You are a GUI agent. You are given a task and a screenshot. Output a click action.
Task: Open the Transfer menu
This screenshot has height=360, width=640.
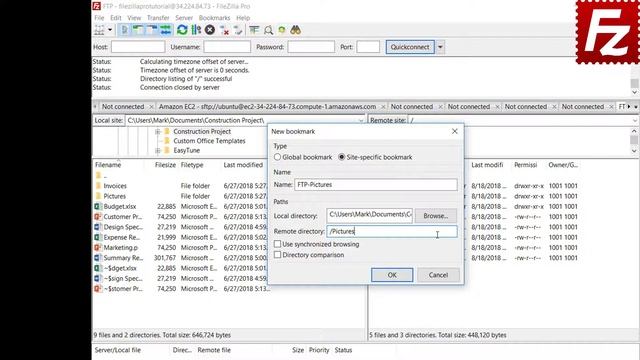(x=158, y=18)
